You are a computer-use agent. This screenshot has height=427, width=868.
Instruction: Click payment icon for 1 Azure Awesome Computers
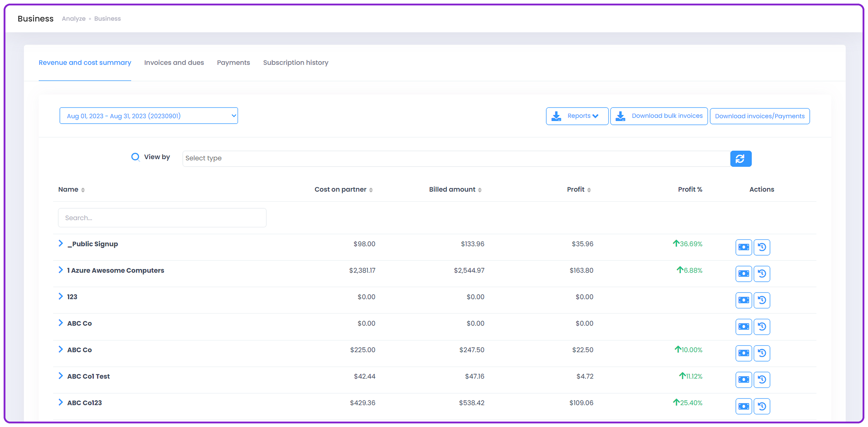pyautogui.click(x=744, y=273)
